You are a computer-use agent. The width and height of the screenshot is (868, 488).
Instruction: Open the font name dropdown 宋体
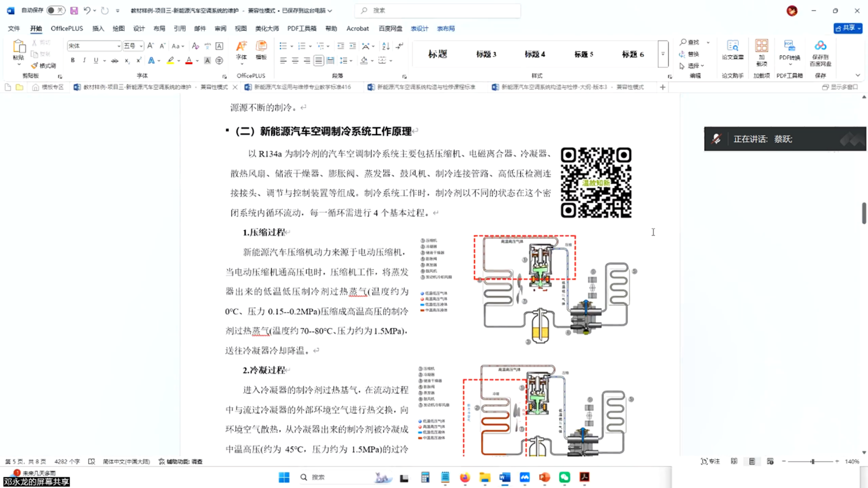(119, 46)
